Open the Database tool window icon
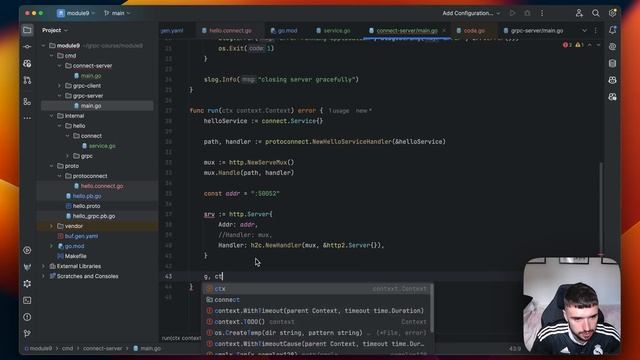640x360 pixels. coord(612,63)
